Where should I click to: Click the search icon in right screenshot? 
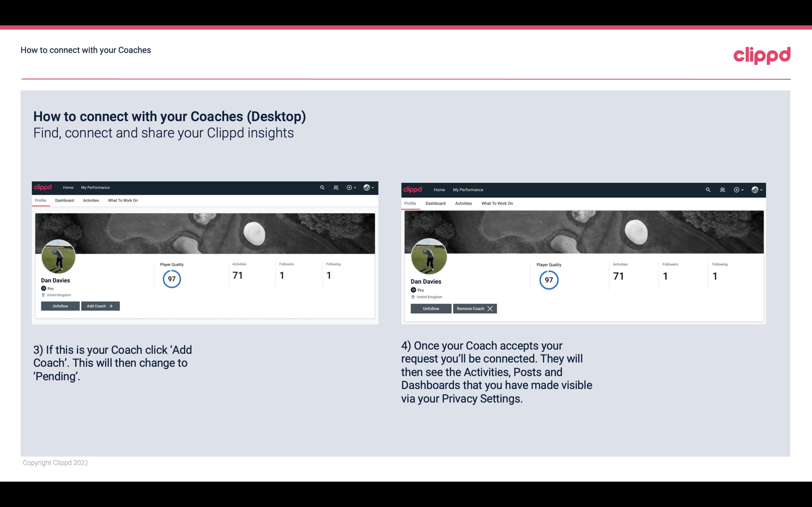point(708,189)
